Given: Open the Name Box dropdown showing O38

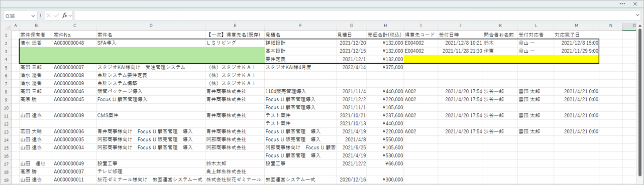Looking at the screenshot, I should pos(33,16).
